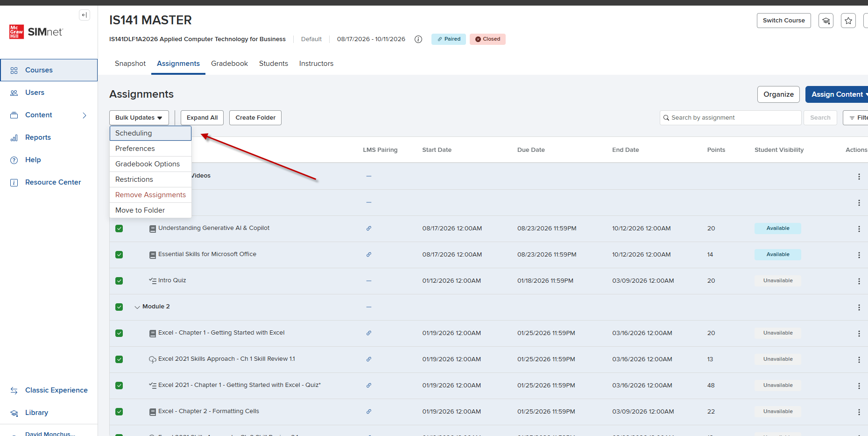The height and width of the screenshot is (436, 868).
Task: Open the Resource Center link
Action: (49, 182)
